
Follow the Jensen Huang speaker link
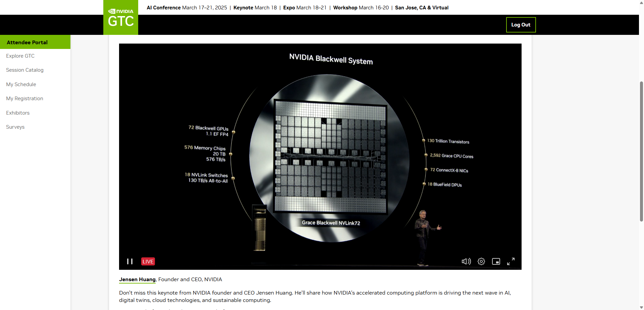click(x=137, y=280)
